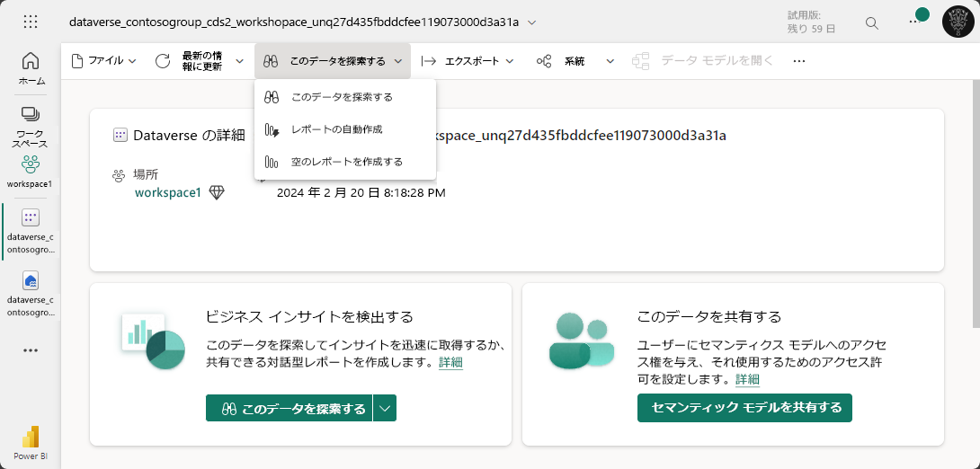The height and width of the screenshot is (469, 980).
Task: Click セマンティック モデルを共有する button
Action: [x=745, y=408]
